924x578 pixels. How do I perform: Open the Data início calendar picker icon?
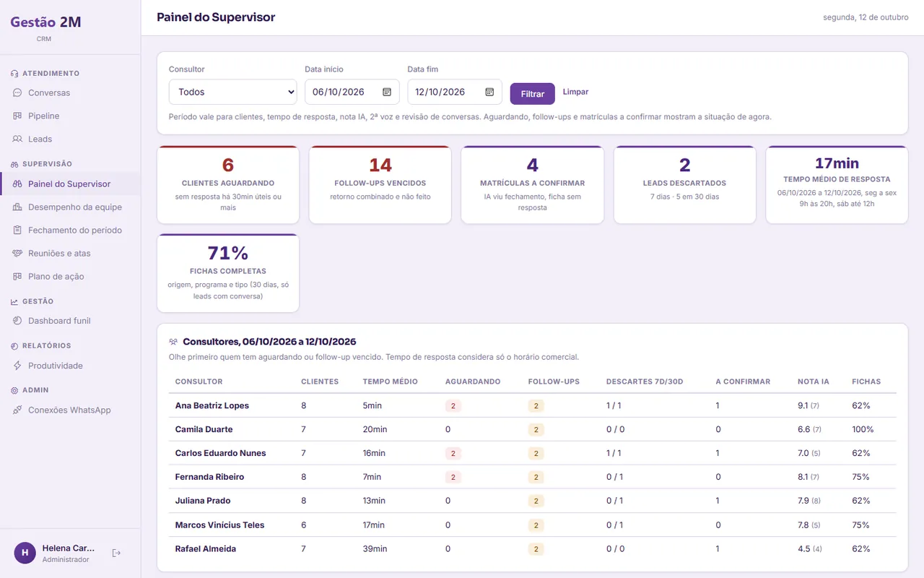click(387, 92)
